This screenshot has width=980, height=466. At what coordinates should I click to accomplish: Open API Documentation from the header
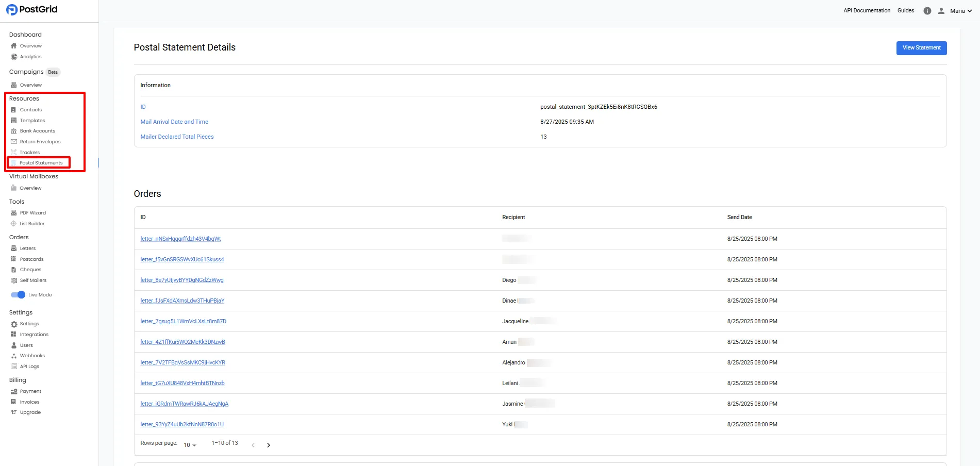coord(867,10)
